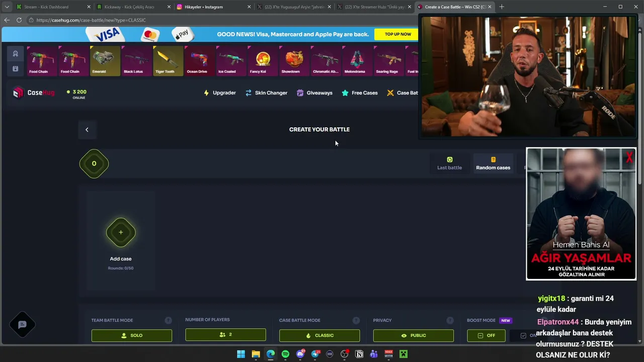Screen dimensions: 644x362
Task: Open Telegram from the taskbar
Action: coord(315,354)
